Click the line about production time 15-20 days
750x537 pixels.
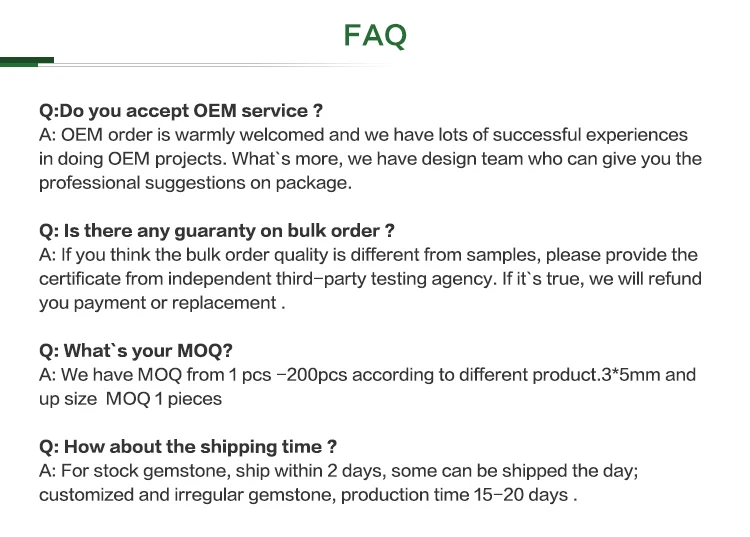click(x=308, y=495)
